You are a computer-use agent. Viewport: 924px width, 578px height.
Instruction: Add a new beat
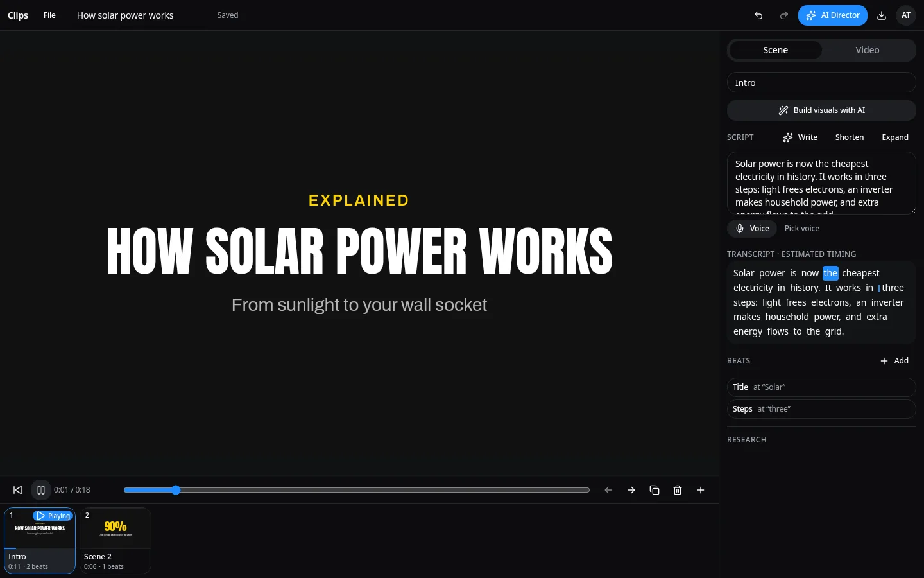click(x=894, y=361)
